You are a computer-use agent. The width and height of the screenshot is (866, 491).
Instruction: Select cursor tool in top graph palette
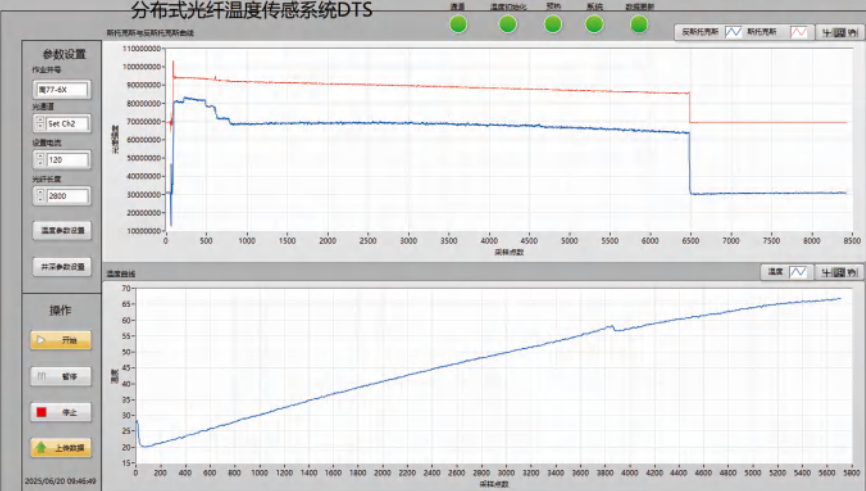(x=827, y=32)
